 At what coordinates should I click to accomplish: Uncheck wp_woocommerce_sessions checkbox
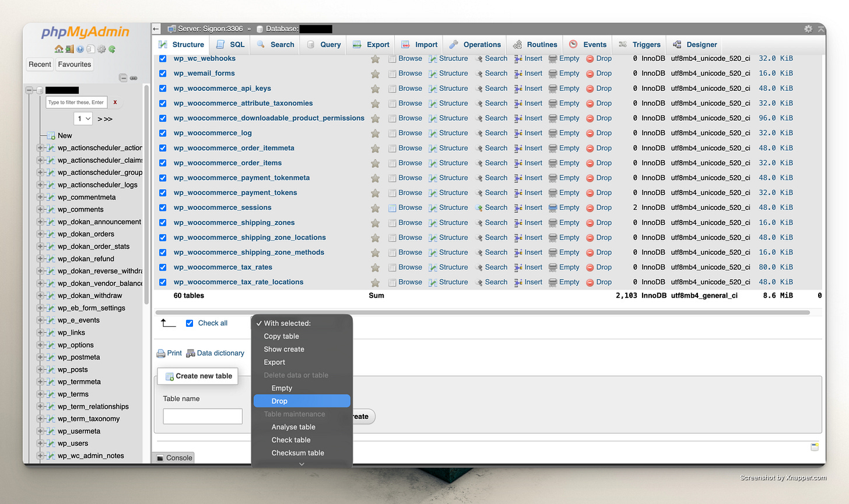(163, 208)
